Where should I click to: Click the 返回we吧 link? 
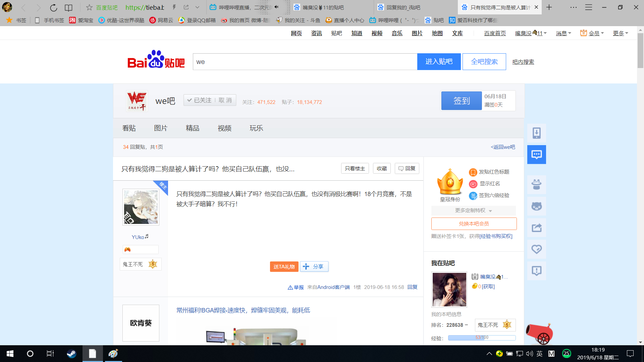(x=503, y=147)
